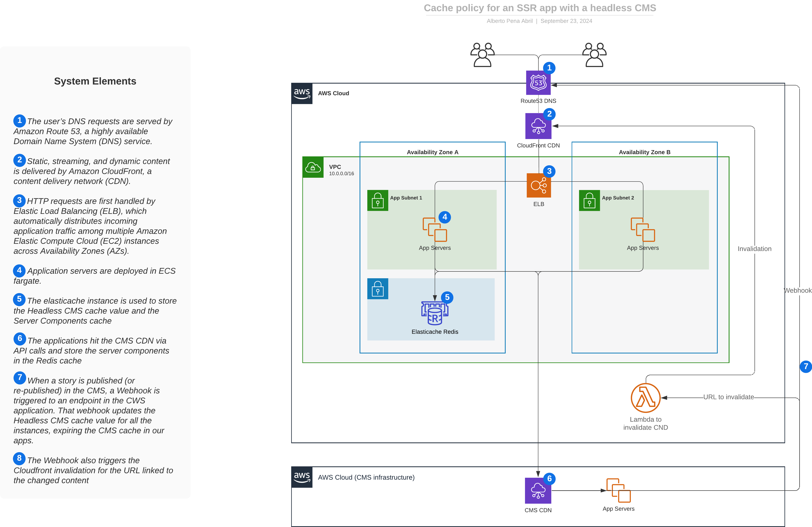812x527 pixels.
Task: Click the AWS Cloud (CMS infrastructure) label
Action: tap(366, 477)
